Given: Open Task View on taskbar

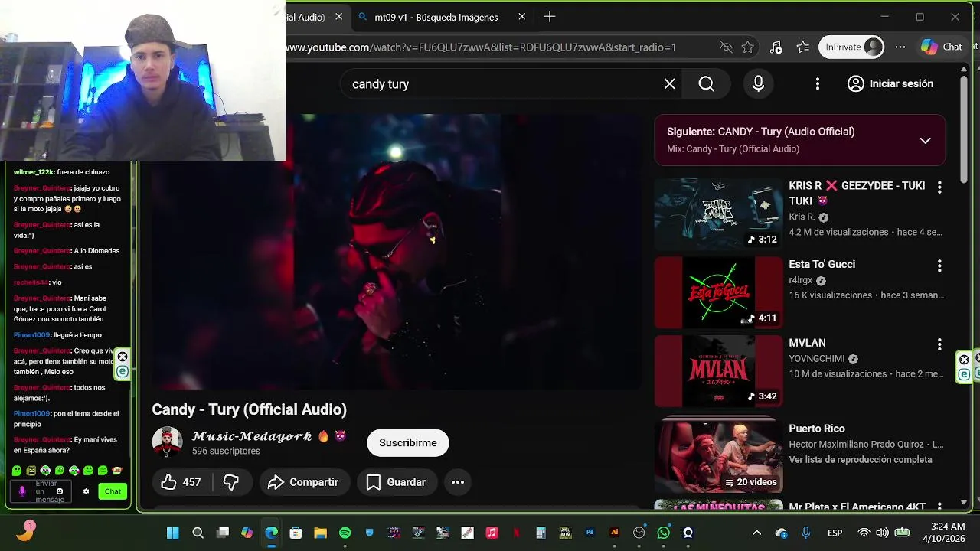Looking at the screenshot, I should point(222,533).
